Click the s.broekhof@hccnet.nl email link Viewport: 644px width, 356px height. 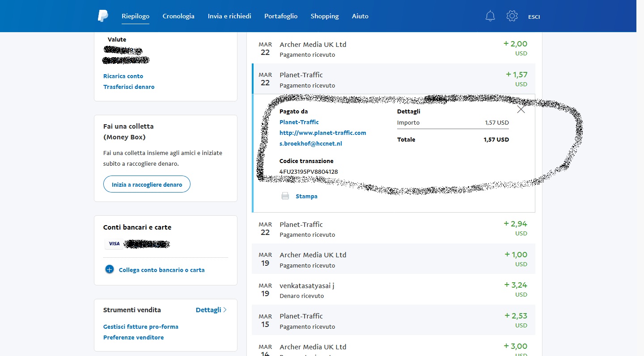[x=311, y=144]
